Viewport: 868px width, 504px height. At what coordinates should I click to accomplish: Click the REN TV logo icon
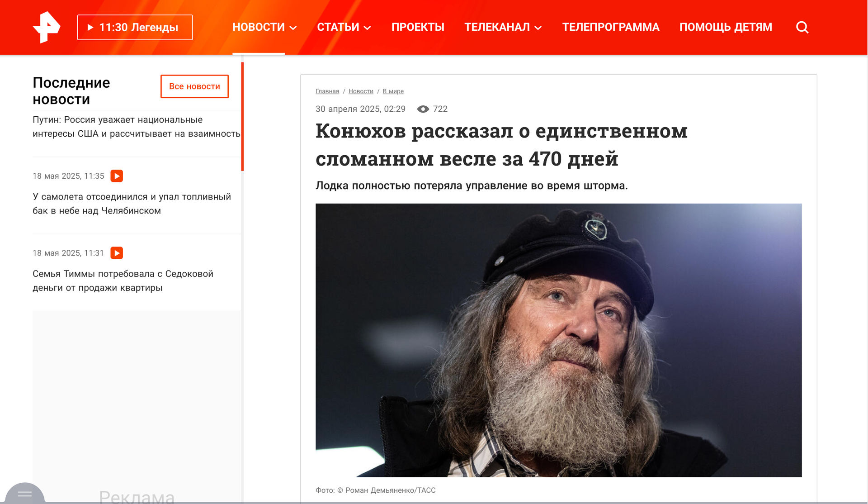click(47, 27)
